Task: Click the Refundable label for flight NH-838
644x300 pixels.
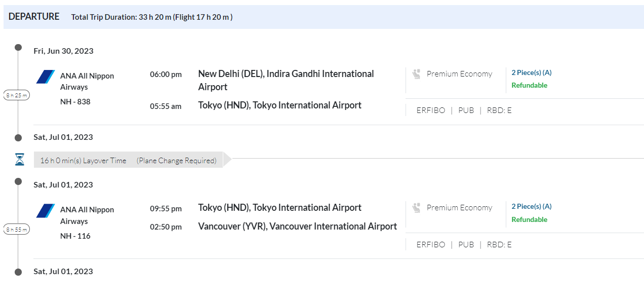Action: pyautogui.click(x=529, y=85)
